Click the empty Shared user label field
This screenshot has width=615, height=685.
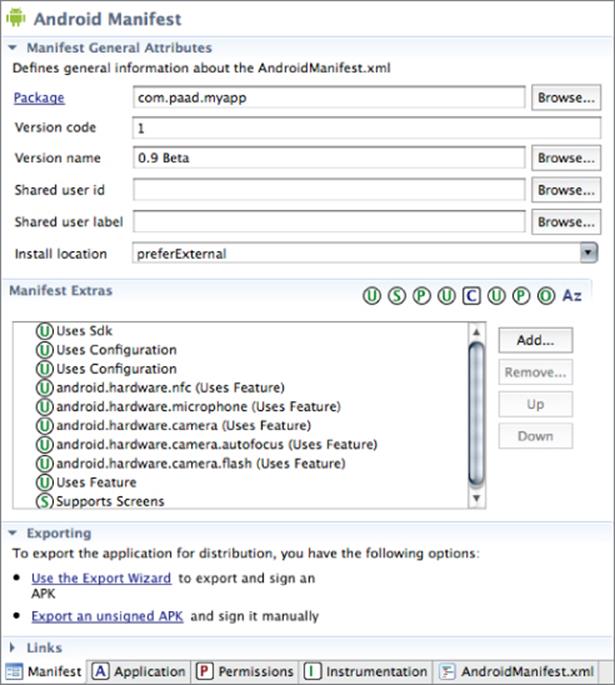point(329,222)
